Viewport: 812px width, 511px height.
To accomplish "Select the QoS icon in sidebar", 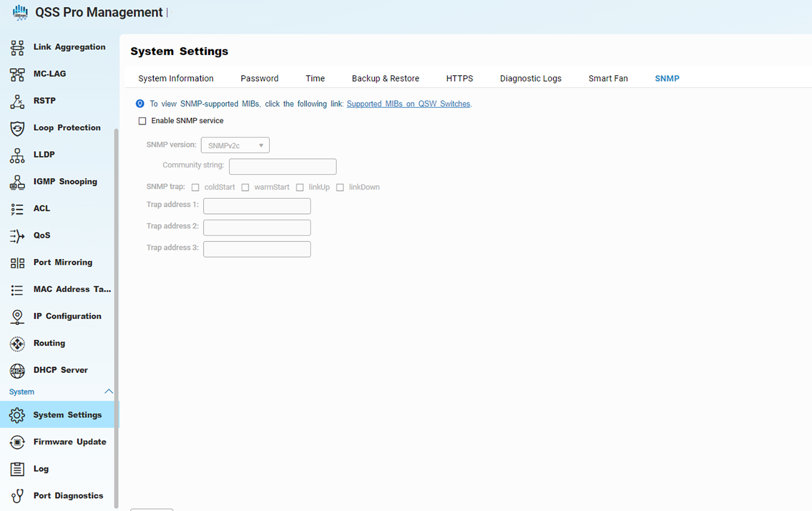I will pos(18,236).
